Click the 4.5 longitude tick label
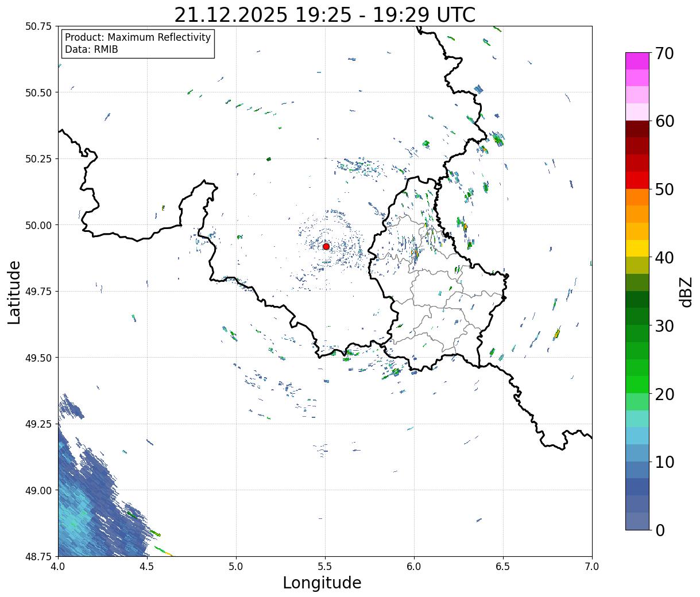This screenshot has width=700, height=597. click(x=147, y=566)
